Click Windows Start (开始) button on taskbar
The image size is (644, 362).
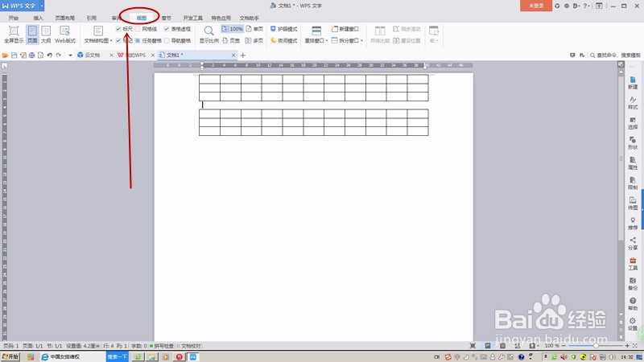10,356
